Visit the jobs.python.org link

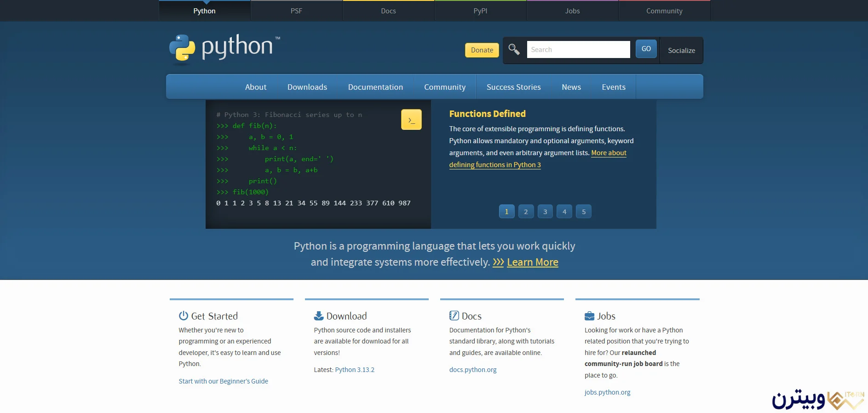point(607,392)
